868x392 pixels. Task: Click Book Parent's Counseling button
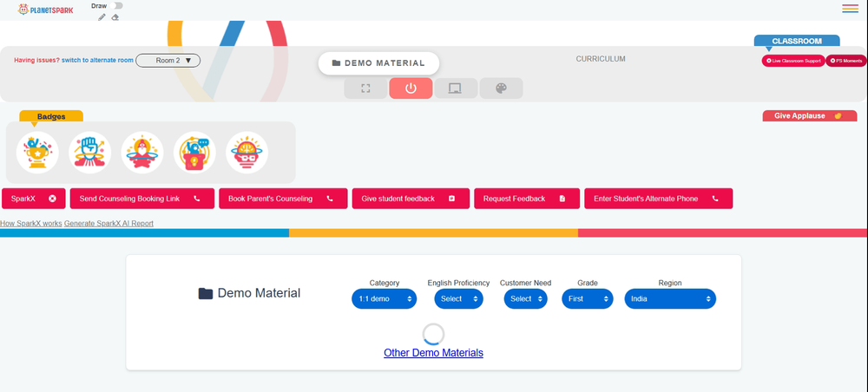point(284,199)
